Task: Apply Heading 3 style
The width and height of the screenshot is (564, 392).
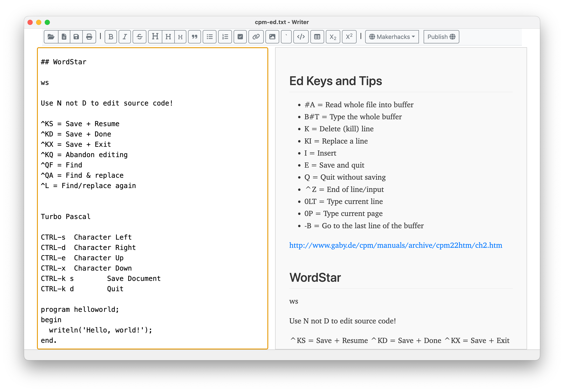Action: 180,37
